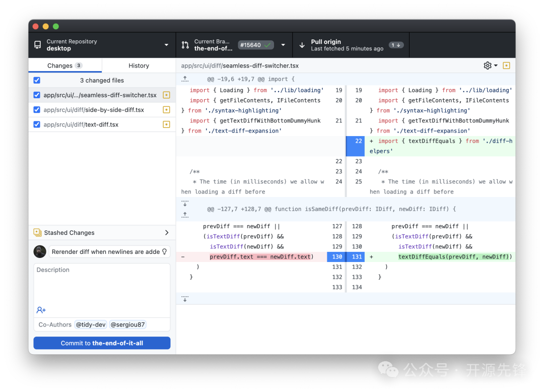Toggle selection of added line 22

[355, 146]
